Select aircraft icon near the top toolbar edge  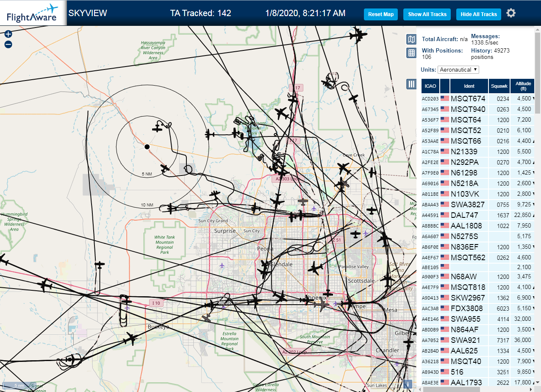point(358,35)
